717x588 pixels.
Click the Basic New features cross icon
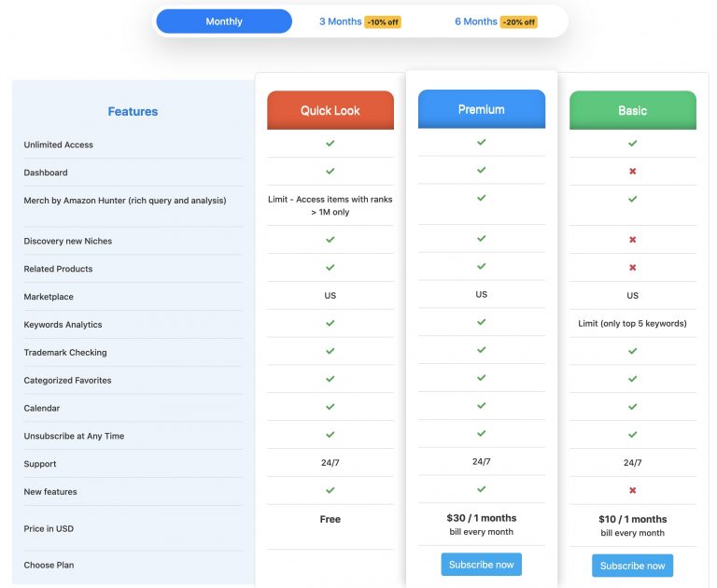[632, 490]
